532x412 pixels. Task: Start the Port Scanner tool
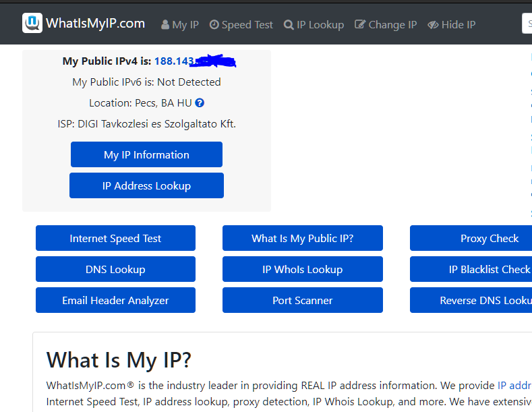pos(303,300)
